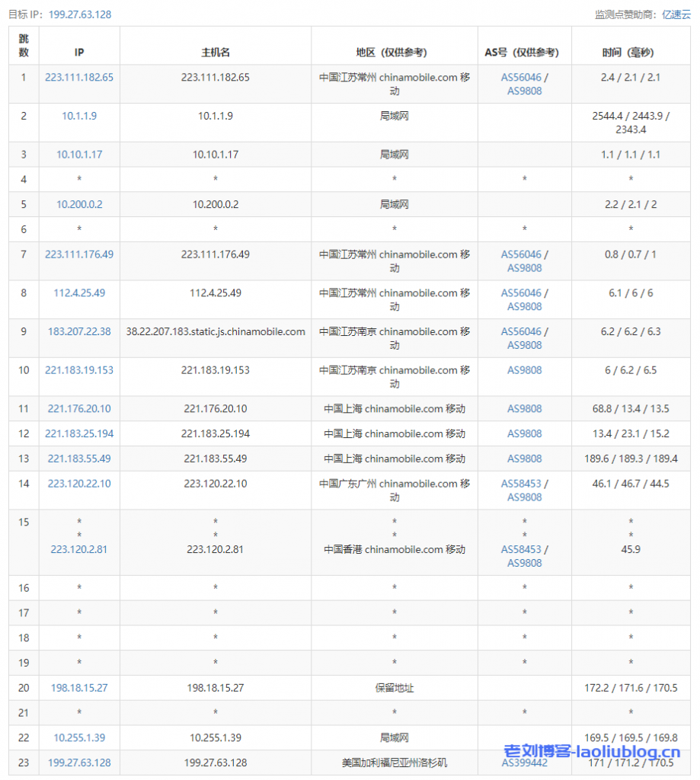Open IP link 221.183.55.49 in hop 13

click(x=79, y=459)
